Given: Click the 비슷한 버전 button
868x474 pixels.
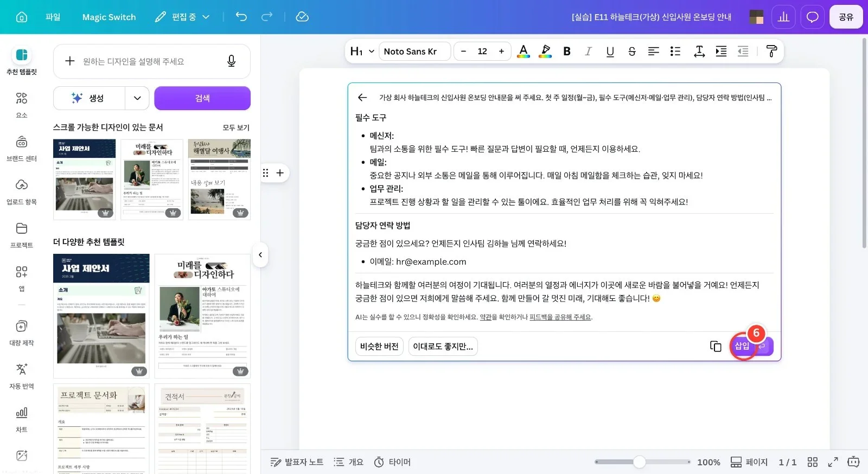Looking at the screenshot, I should (379, 347).
